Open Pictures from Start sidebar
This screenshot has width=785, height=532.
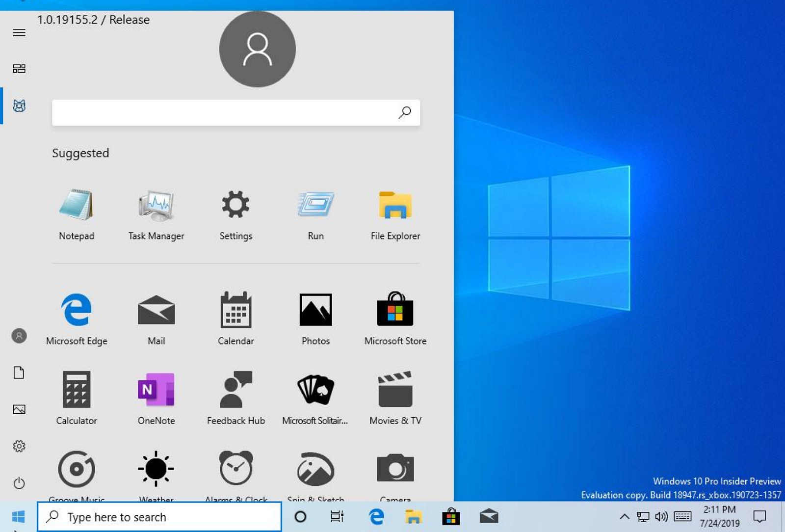tap(19, 409)
